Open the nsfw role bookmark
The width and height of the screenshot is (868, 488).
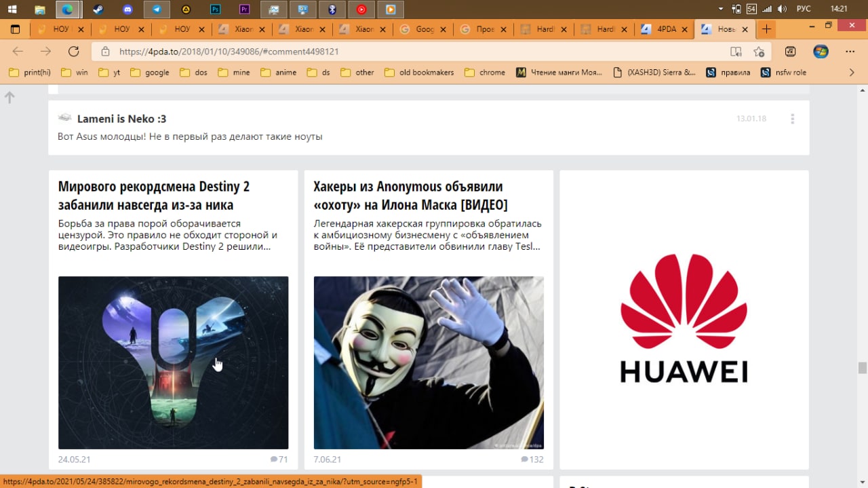[x=784, y=72]
